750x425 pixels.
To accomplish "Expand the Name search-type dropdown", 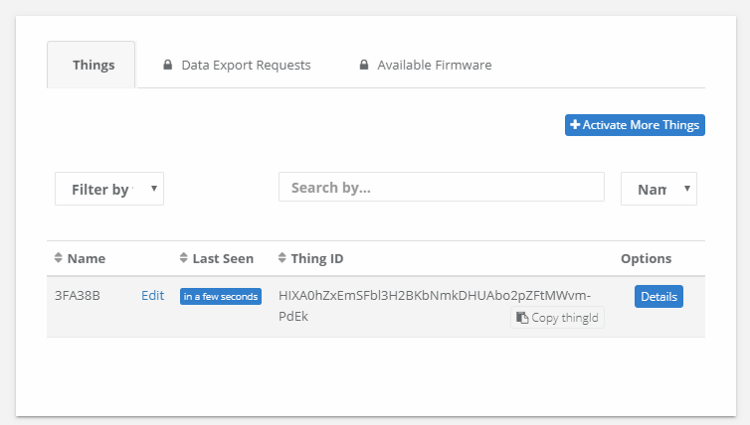I will pos(659,189).
